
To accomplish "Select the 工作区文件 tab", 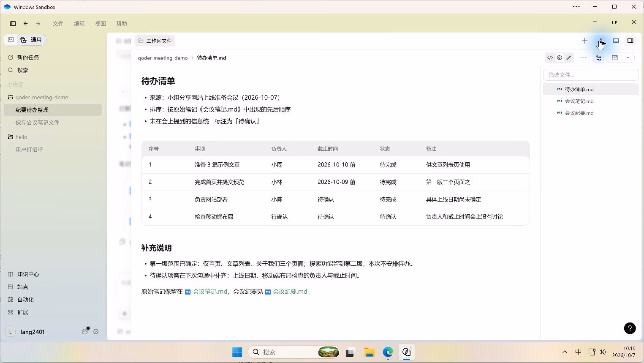I will (x=155, y=41).
